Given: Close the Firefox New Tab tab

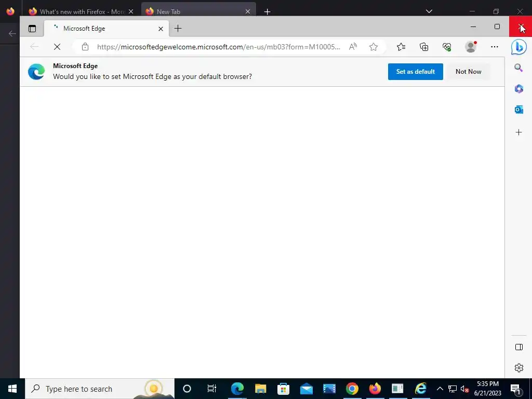Looking at the screenshot, I should pos(248,11).
